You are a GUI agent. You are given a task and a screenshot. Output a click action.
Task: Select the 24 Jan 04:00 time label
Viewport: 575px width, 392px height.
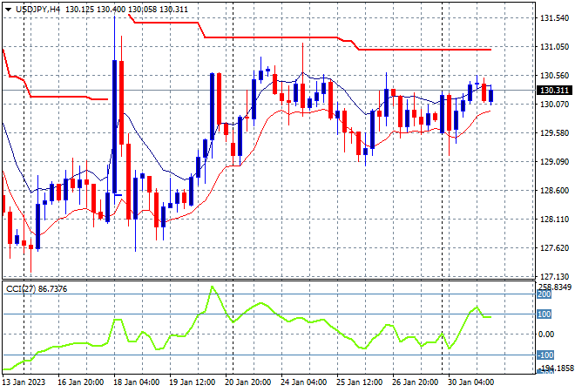click(304, 382)
